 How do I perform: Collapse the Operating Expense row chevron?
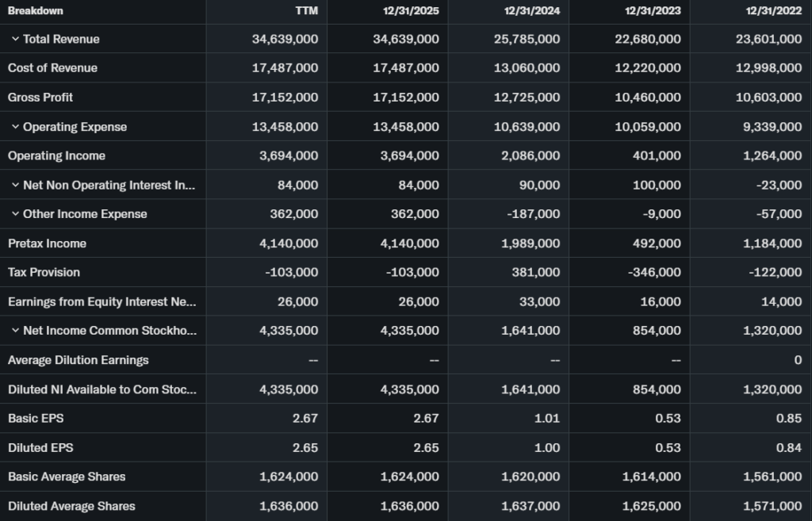tap(15, 127)
